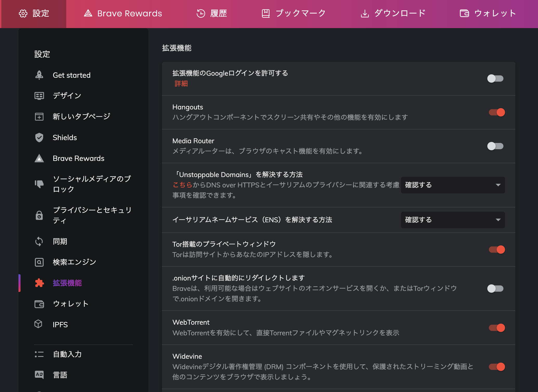
Task: Switch to the 設定 tab in top bar
Action: pyautogui.click(x=34, y=14)
